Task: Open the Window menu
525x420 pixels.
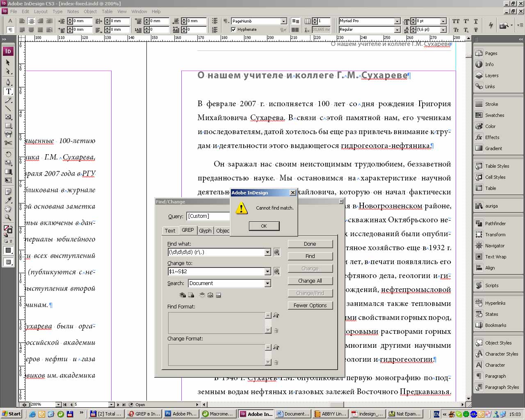Action: click(x=139, y=11)
